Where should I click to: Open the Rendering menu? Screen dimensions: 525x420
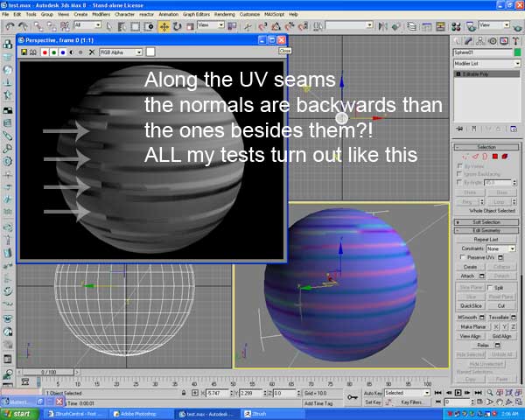(x=224, y=14)
